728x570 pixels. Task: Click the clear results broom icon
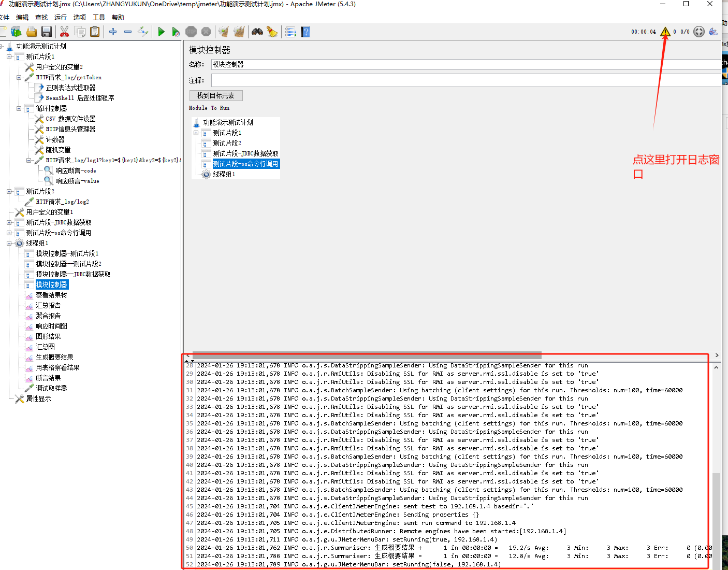pyautogui.click(x=223, y=32)
